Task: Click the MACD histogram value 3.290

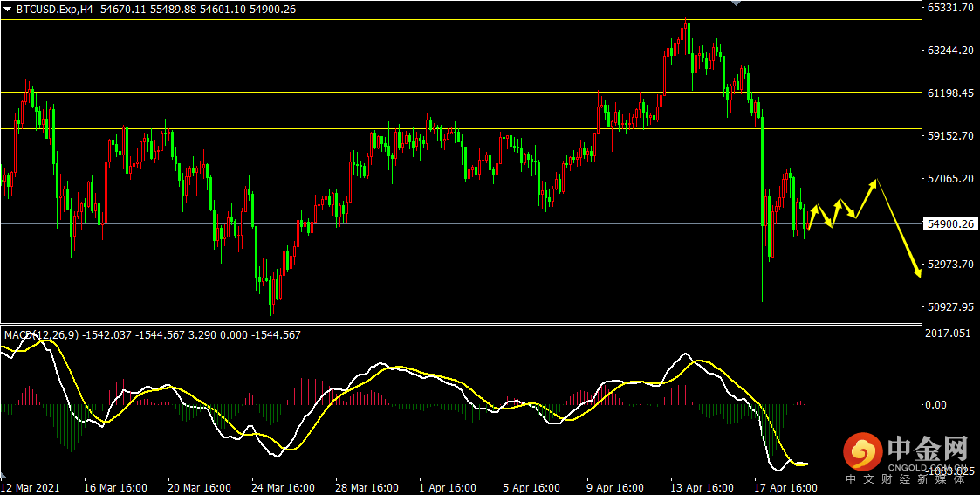Action: (x=202, y=335)
